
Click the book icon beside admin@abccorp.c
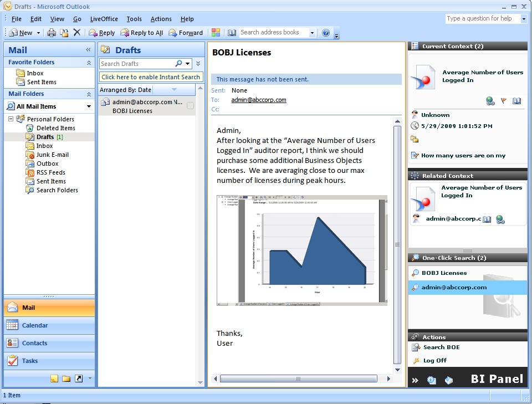[x=487, y=219]
